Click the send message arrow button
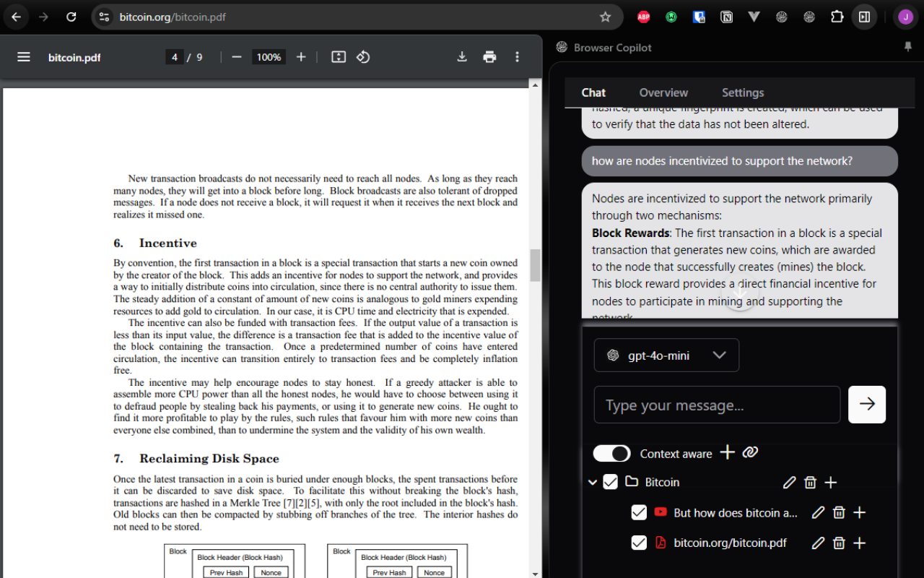This screenshot has height=578, width=924. click(x=866, y=405)
